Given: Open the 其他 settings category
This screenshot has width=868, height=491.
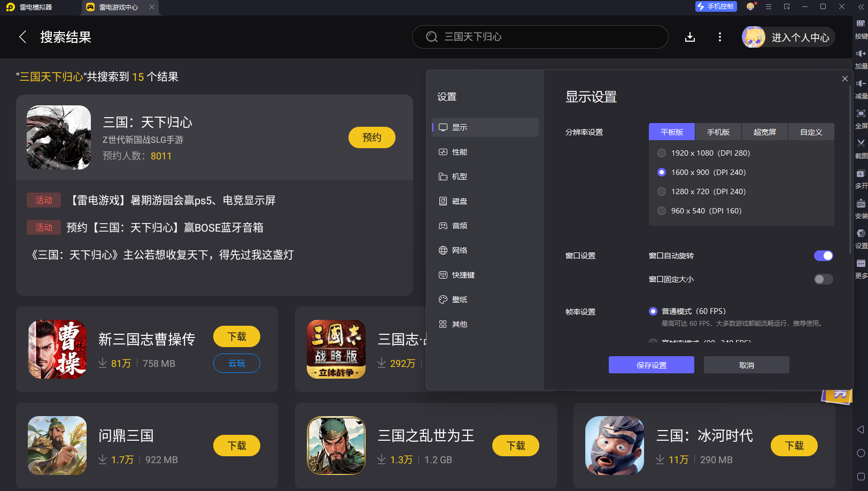Looking at the screenshot, I should 485,324.
